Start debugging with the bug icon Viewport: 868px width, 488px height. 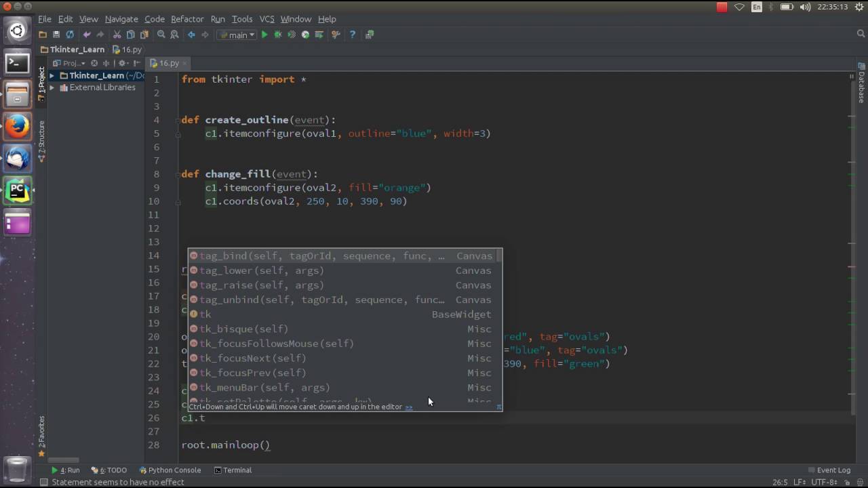(277, 35)
